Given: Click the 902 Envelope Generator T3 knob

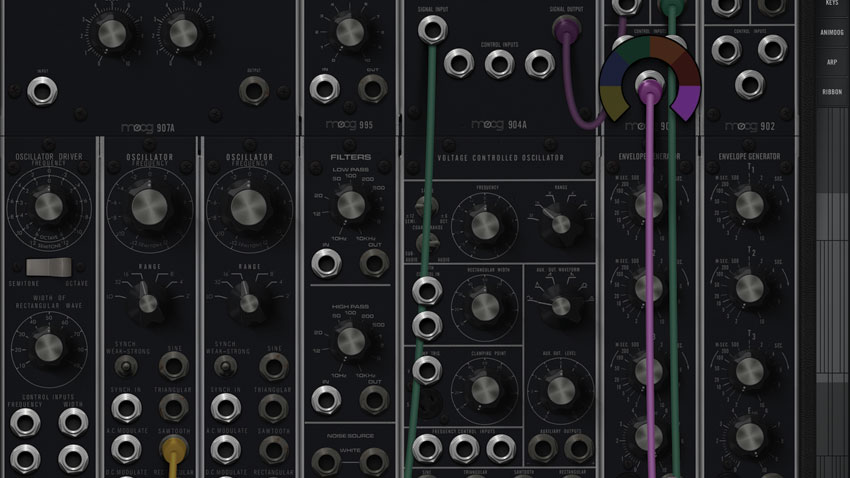Looking at the screenshot, I should (750, 372).
